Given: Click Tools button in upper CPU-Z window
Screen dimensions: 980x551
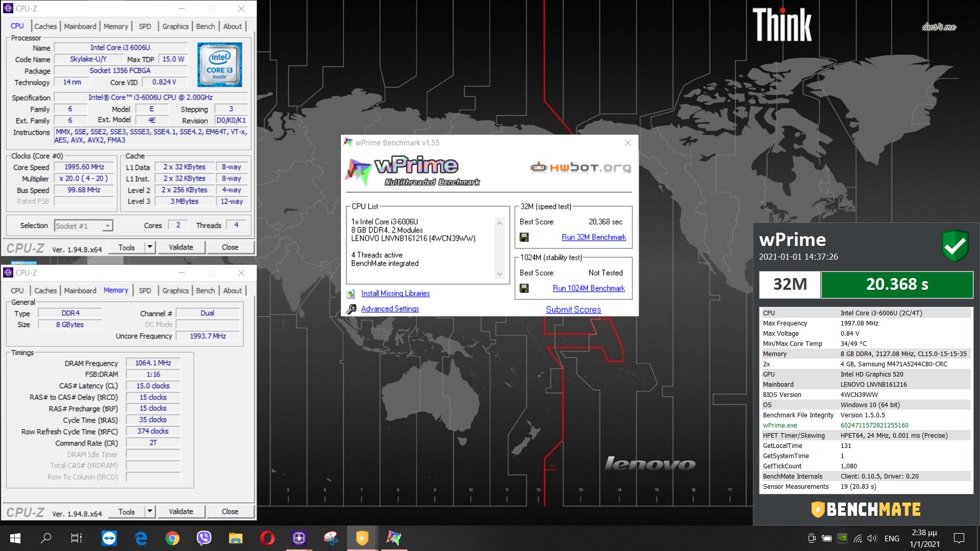Looking at the screenshot, I should click(127, 247).
